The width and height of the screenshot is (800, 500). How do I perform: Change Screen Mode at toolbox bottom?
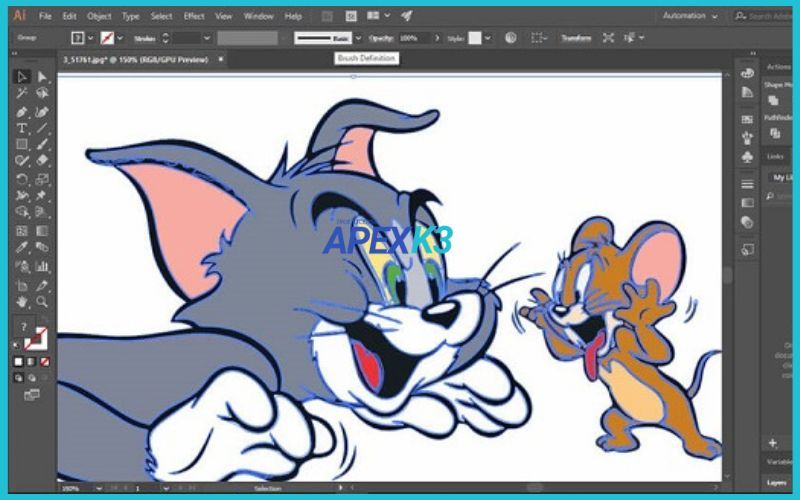coord(32,395)
